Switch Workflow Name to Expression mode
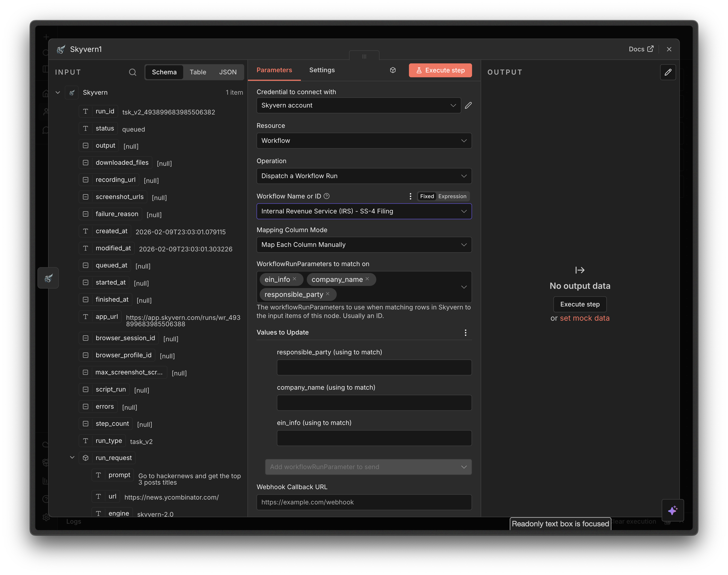This screenshot has width=728, height=575. (452, 196)
